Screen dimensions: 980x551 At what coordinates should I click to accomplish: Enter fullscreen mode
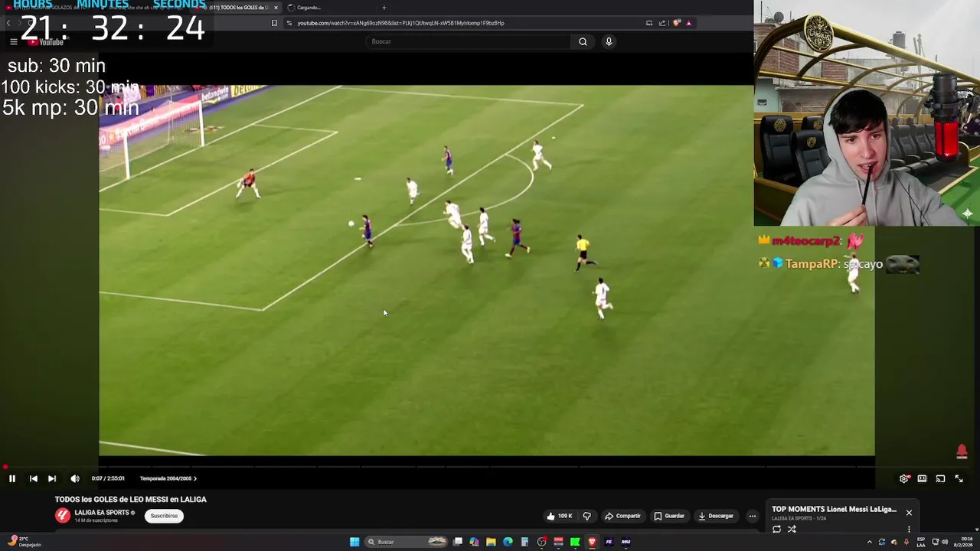959,478
